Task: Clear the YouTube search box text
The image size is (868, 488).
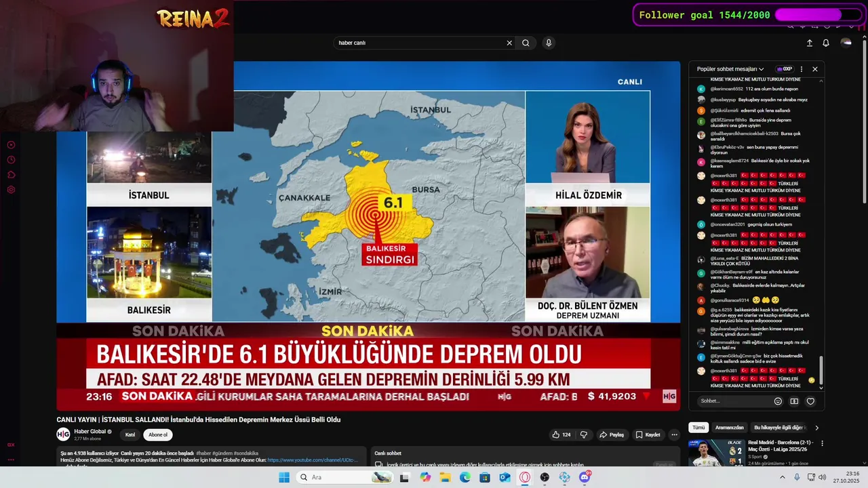Action: pos(509,43)
